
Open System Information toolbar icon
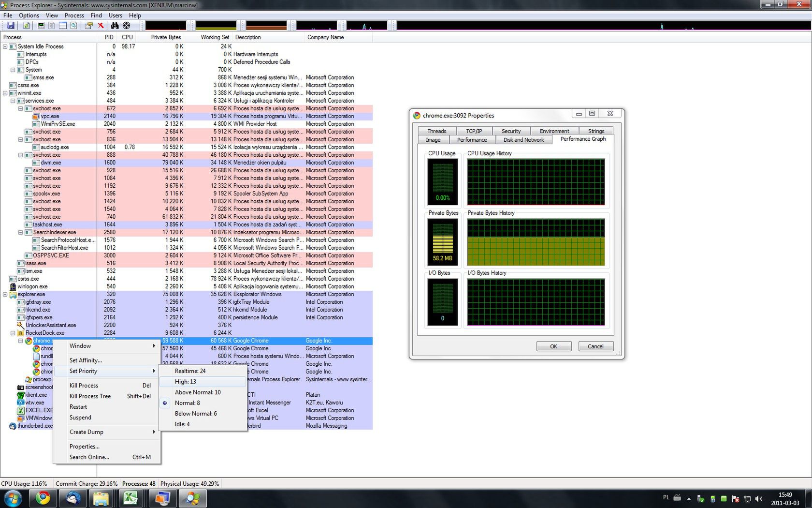(x=41, y=26)
